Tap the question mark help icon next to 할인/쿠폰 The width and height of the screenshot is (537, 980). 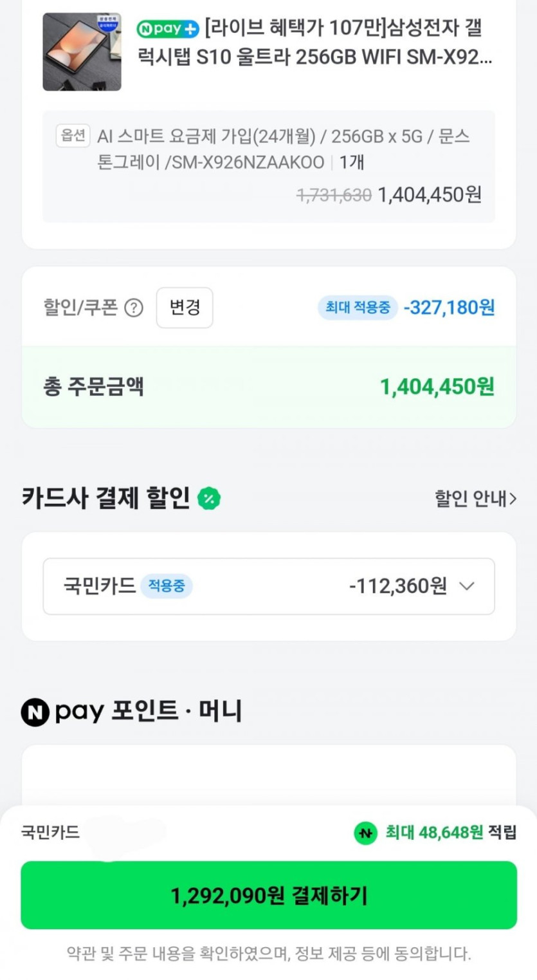click(133, 308)
